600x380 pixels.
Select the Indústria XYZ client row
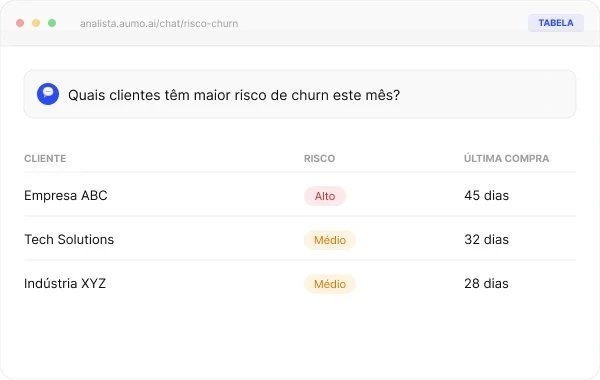pyautogui.click(x=300, y=283)
